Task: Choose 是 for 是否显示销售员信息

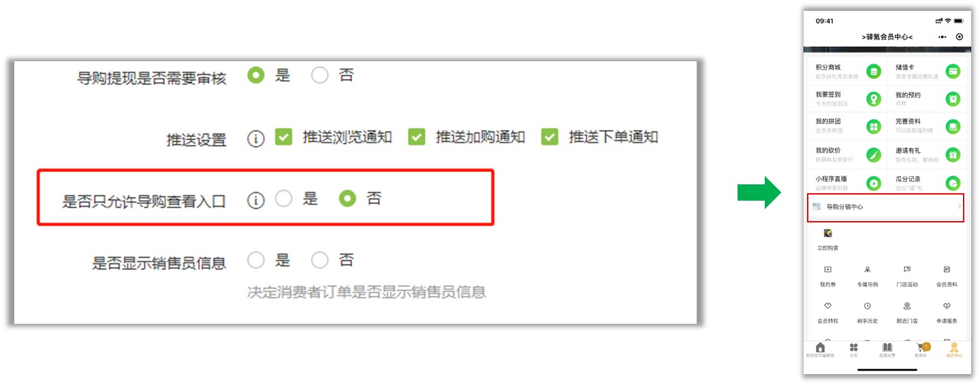Action: [x=256, y=260]
